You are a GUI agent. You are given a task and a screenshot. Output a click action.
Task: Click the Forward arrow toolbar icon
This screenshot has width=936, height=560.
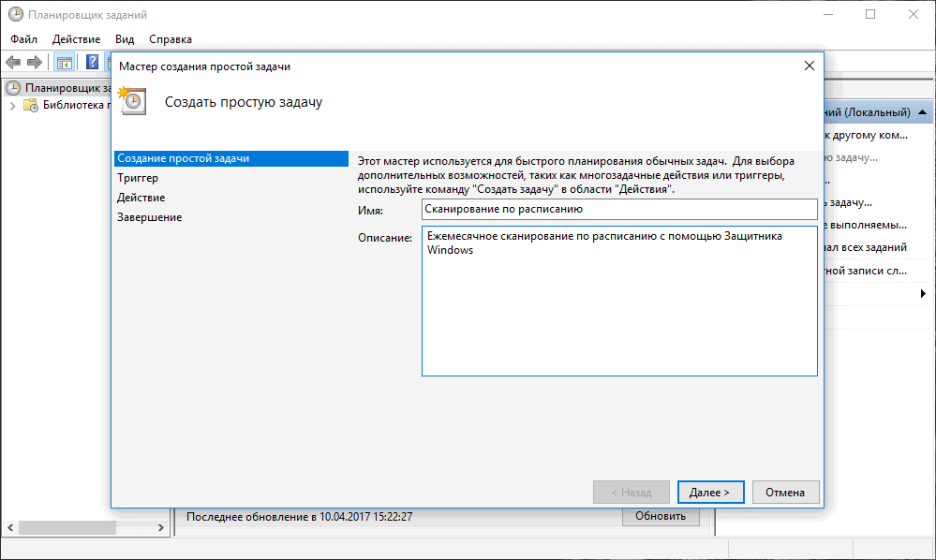coord(35,62)
